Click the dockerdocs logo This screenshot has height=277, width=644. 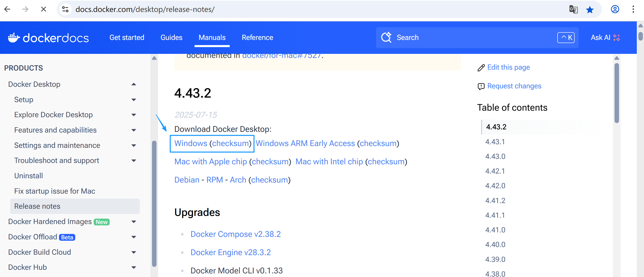click(48, 38)
